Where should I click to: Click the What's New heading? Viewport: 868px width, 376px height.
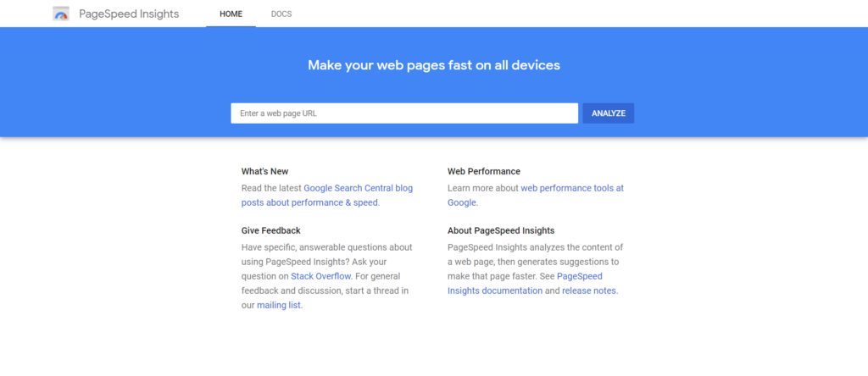pyautogui.click(x=264, y=171)
